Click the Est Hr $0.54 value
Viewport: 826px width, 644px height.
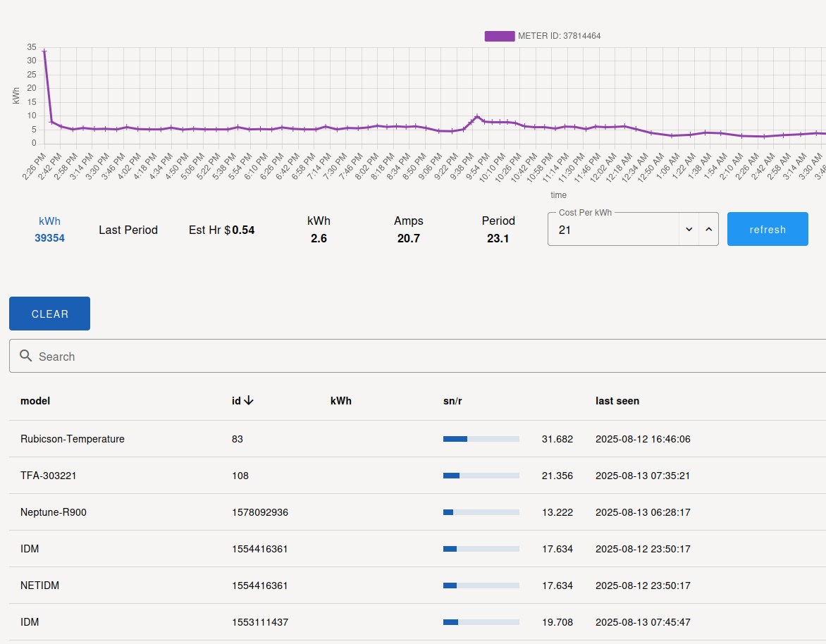(x=222, y=230)
